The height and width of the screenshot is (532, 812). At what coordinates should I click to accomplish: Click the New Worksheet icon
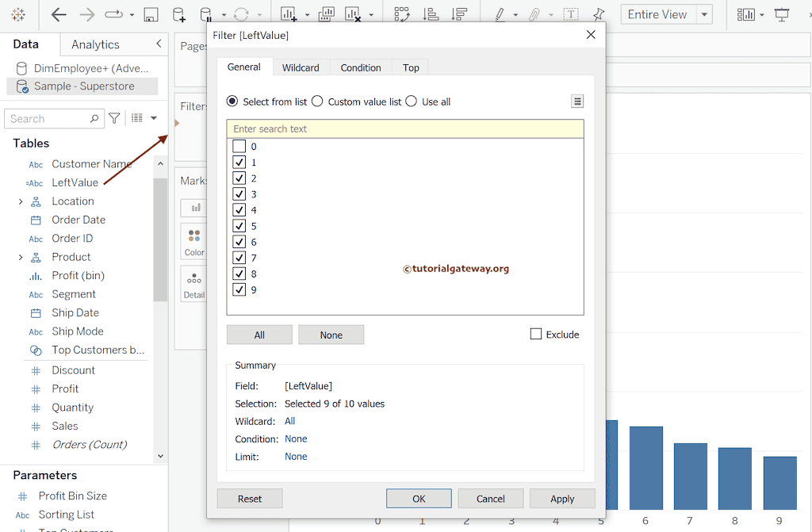tap(289, 14)
